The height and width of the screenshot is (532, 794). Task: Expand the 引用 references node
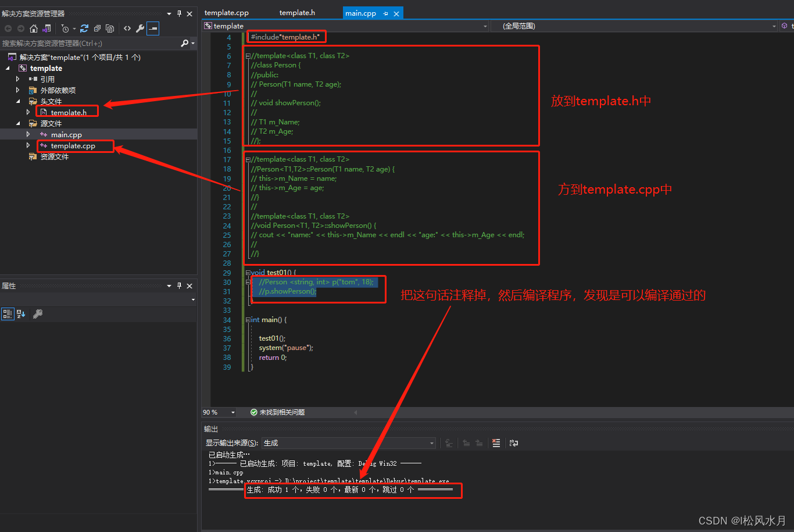(x=18, y=79)
